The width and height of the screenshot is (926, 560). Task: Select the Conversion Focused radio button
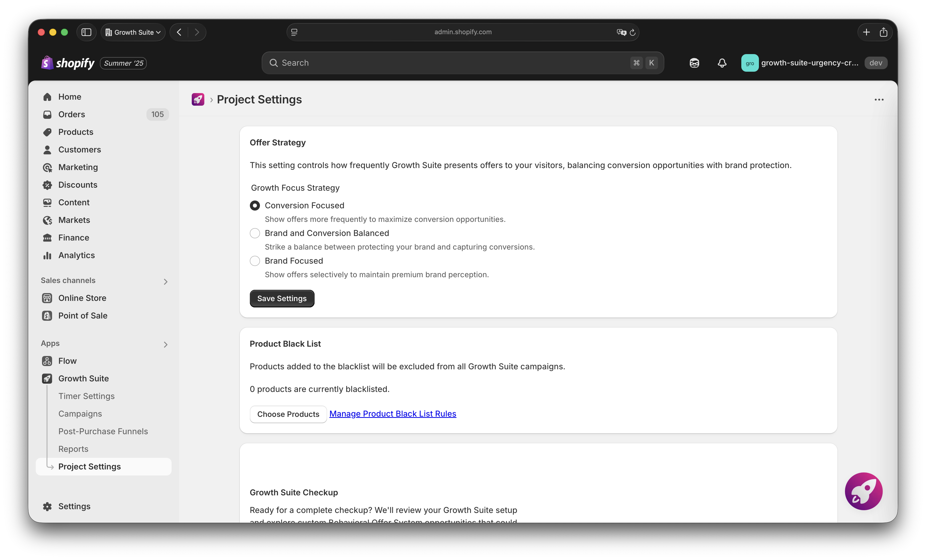click(x=255, y=206)
